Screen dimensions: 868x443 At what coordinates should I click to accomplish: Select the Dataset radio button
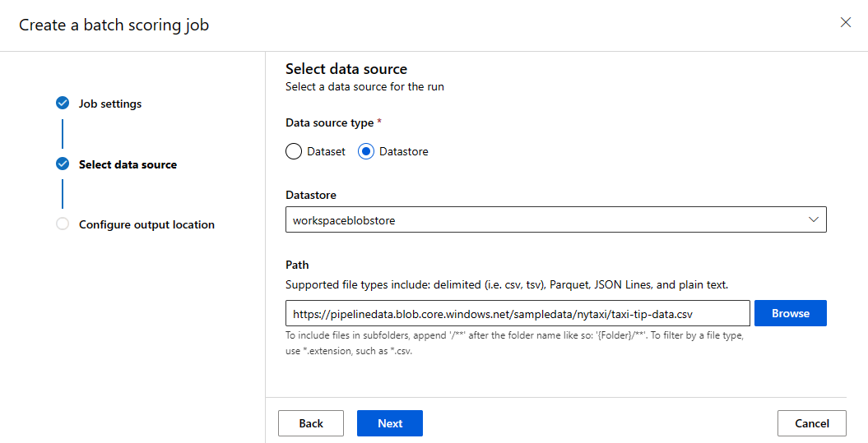(x=294, y=151)
